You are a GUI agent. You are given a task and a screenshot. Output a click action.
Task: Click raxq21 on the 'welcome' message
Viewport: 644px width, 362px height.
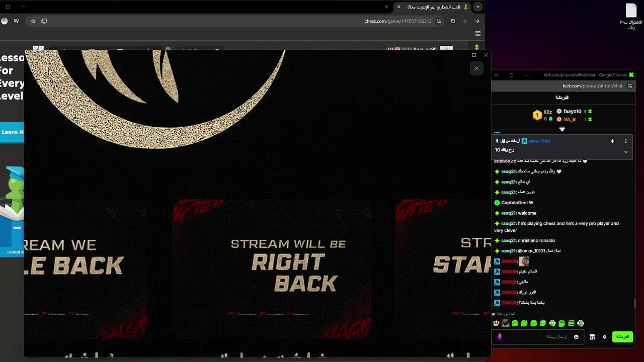(509, 213)
